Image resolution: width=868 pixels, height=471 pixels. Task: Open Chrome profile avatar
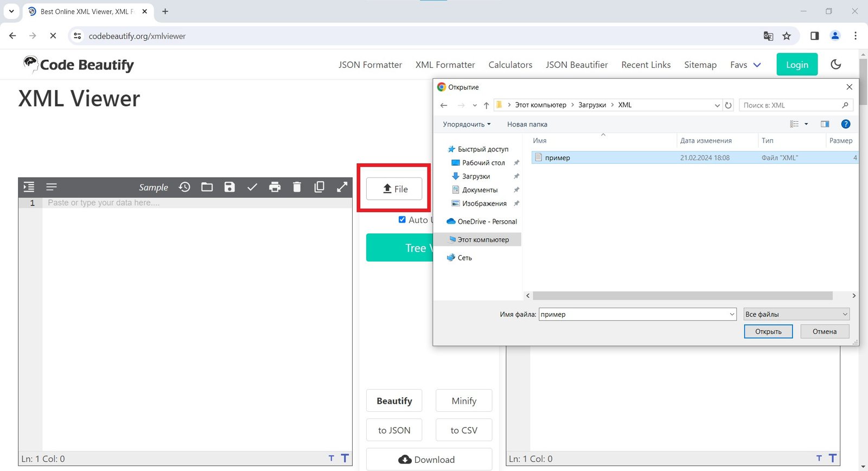tap(835, 36)
